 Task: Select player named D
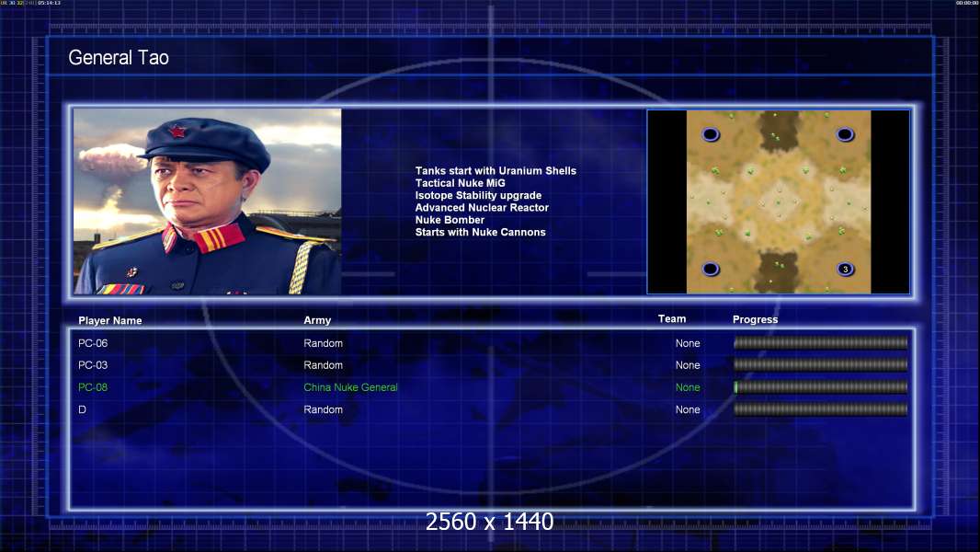(82, 409)
